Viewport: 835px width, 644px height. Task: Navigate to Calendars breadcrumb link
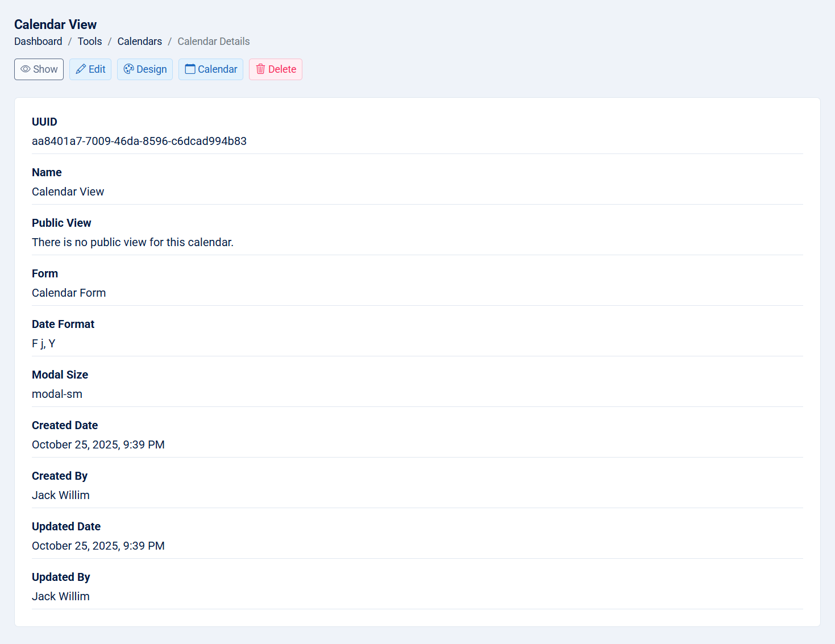point(139,41)
